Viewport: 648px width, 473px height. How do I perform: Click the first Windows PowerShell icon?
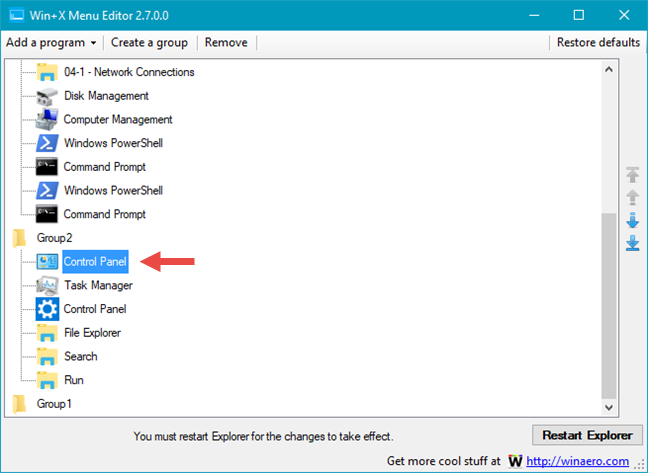tap(47, 143)
